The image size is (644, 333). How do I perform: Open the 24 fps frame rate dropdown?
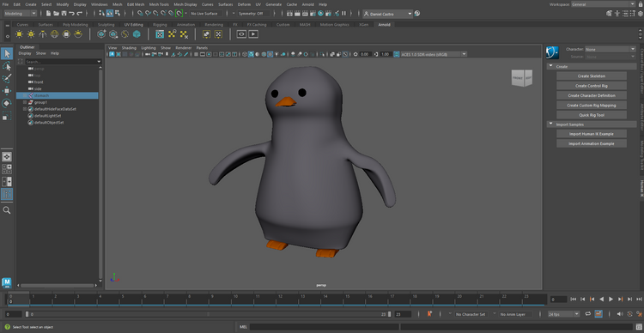pyautogui.click(x=563, y=314)
